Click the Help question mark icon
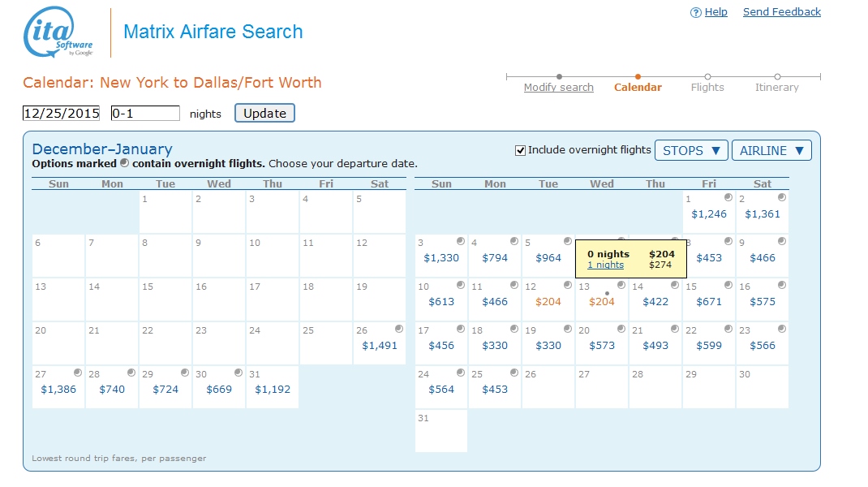 pos(695,13)
